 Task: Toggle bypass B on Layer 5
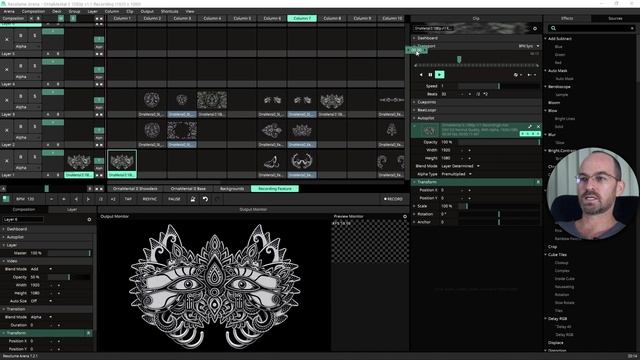point(21,36)
